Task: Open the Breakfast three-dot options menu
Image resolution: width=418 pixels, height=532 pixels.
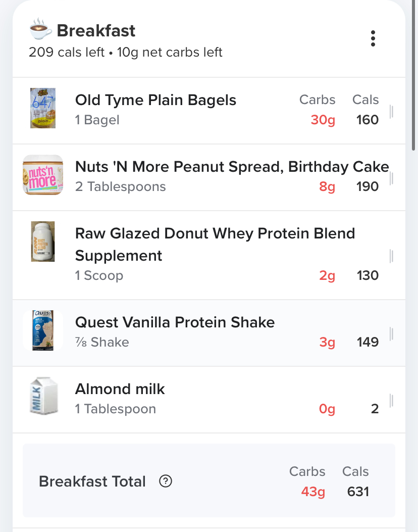Action: 373,38
